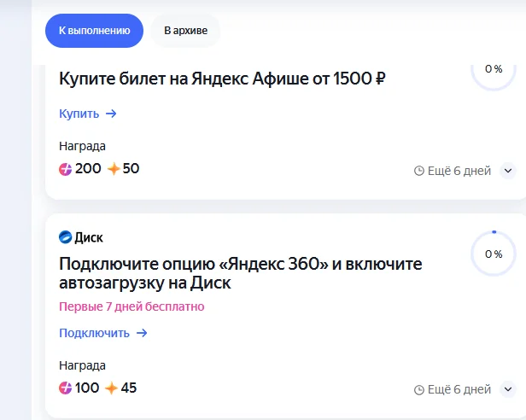Click «Ещё 6 дней» in the Афиша card

(x=459, y=171)
